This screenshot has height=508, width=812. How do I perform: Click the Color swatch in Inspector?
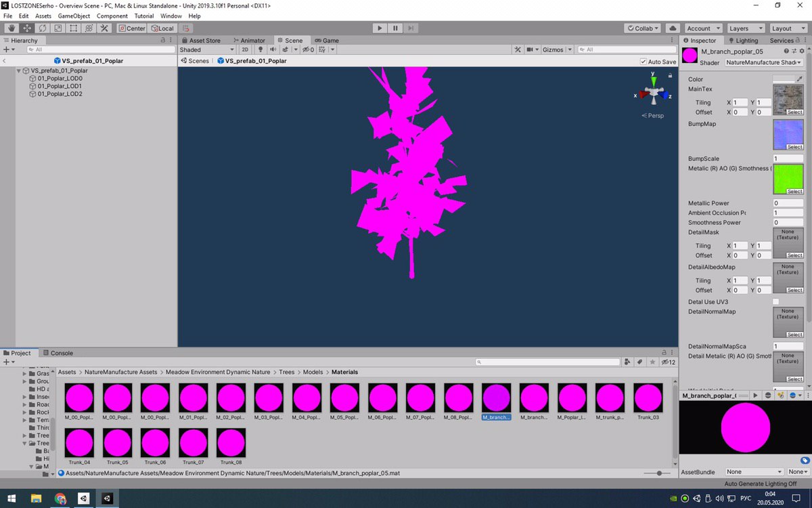click(783, 79)
